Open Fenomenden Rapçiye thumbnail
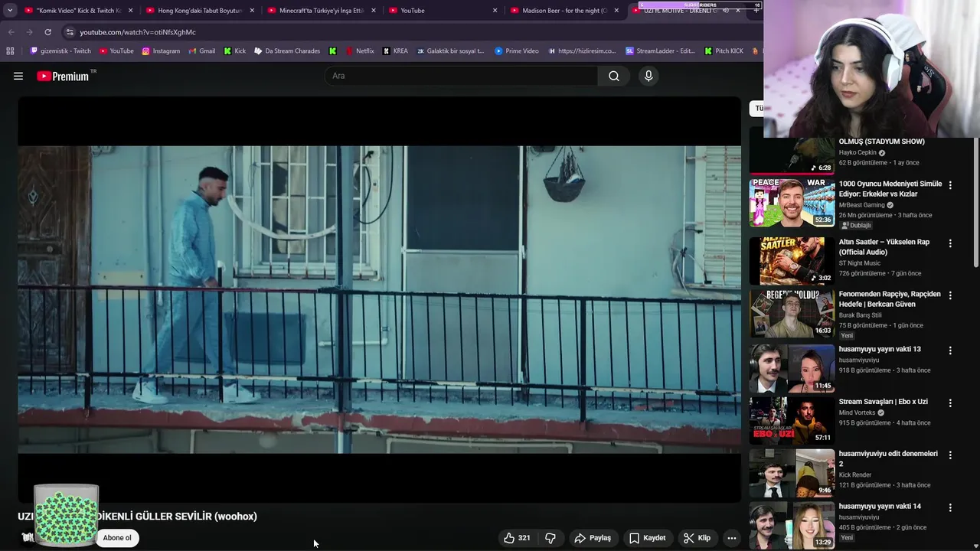The width and height of the screenshot is (980, 551). pos(792,314)
